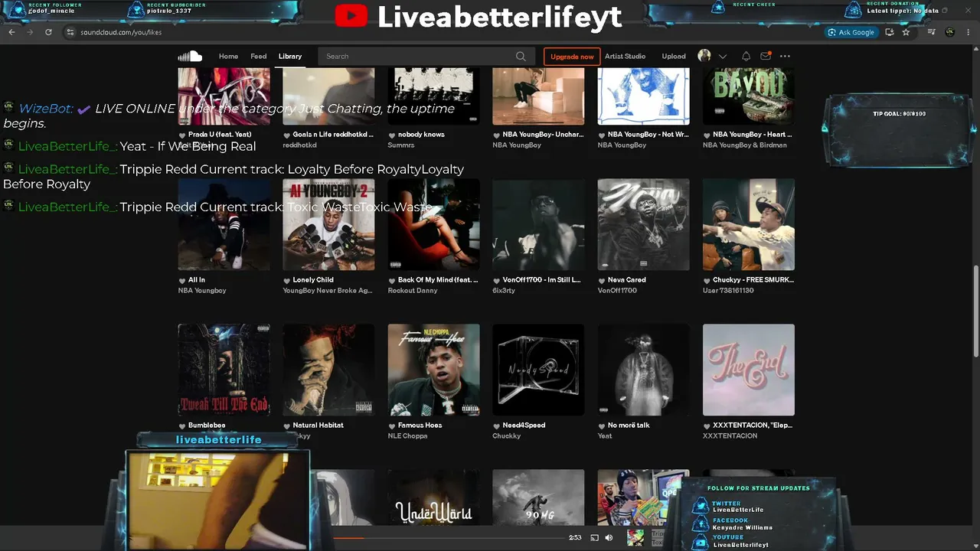Bookmark this page with the star icon
This screenshot has width=980, height=551.
pos(906,32)
